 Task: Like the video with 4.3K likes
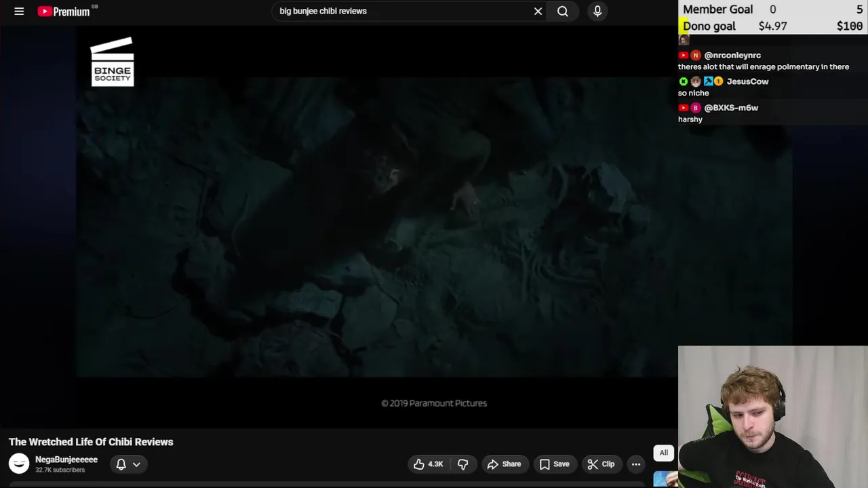428,464
